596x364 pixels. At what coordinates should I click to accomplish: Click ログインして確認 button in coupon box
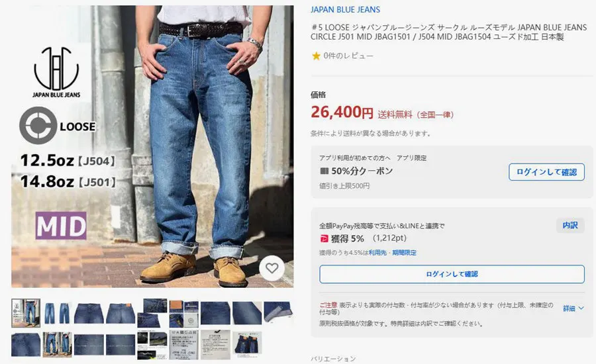546,172
